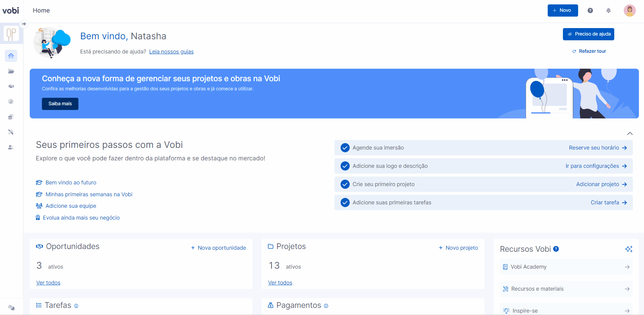Image resolution: width=644 pixels, height=315 pixels.
Task: Toggle the Agende sua imersão check circle
Action: tap(345, 148)
